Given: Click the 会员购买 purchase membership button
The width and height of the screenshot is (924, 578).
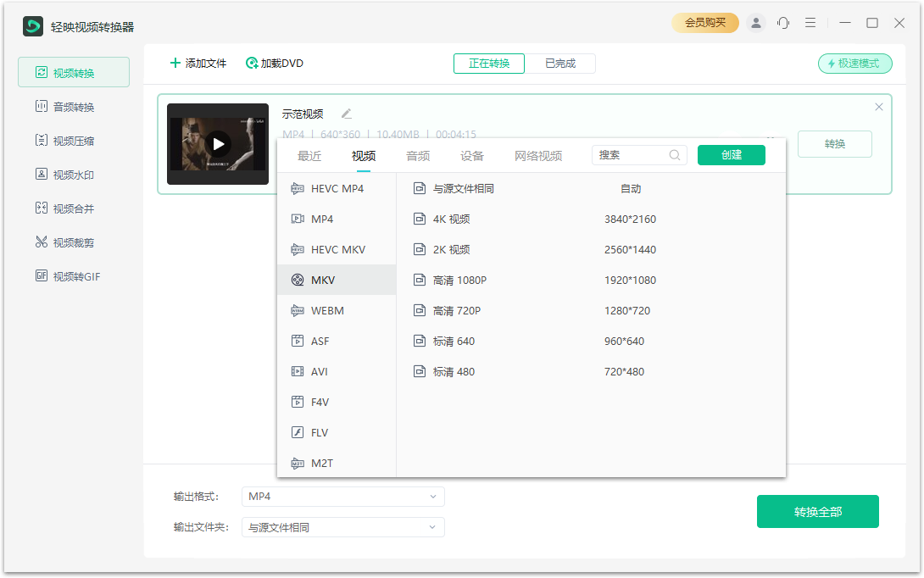Looking at the screenshot, I should pyautogui.click(x=704, y=23).
